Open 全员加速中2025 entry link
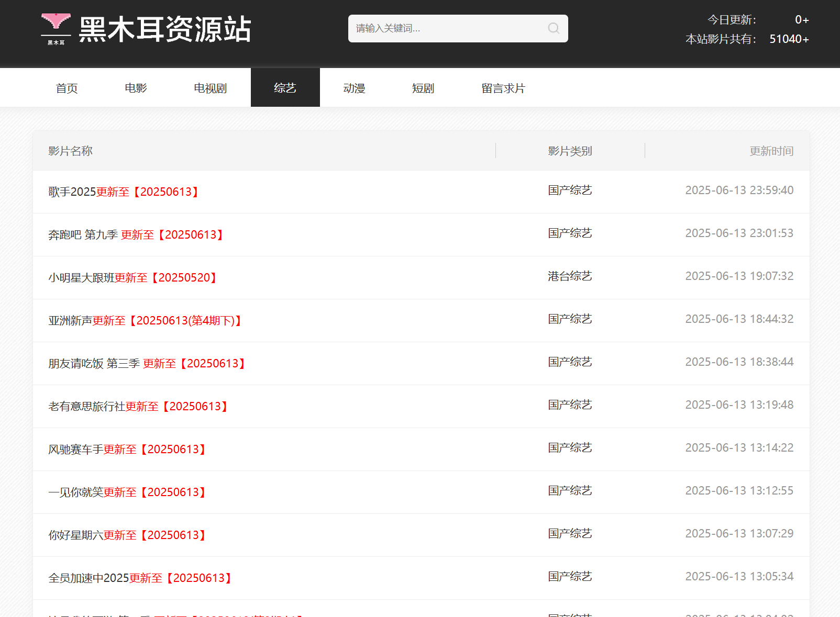840x617 pixels. pos(141,578)
